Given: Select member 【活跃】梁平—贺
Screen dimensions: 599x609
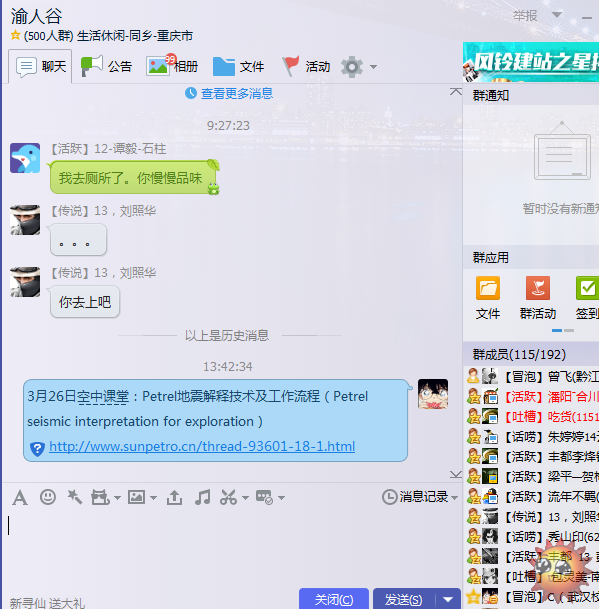Looking at the screenshot, I should [532, 477].
